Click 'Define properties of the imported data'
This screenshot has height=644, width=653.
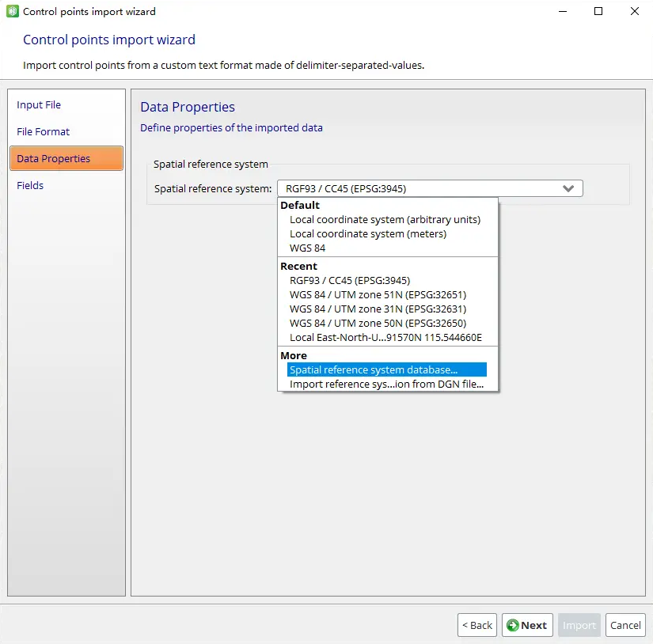point(231,127)
